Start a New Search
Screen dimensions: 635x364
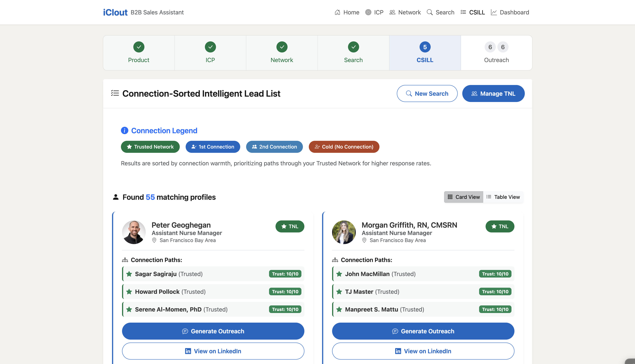[x=427, y=93]
